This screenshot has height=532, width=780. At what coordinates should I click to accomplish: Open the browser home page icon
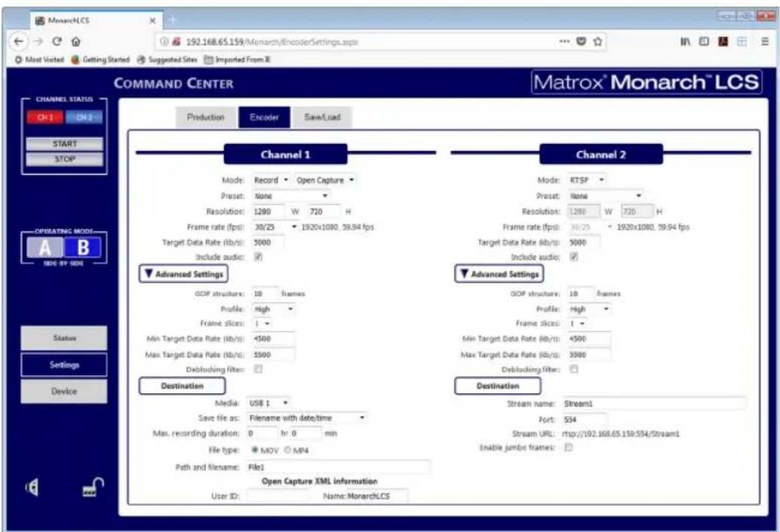click(76, 42)
